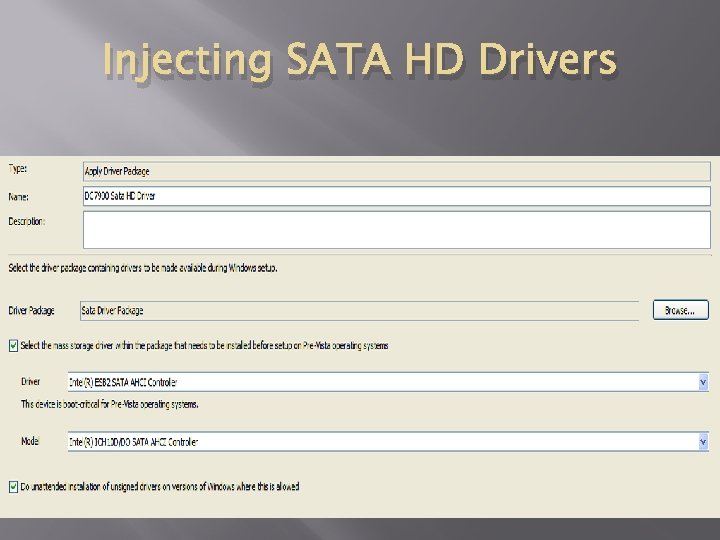Screen dimensions: 720x540
Task: Click the 'Driver' label beside the ESB2 dropdown
Action: pos(30,382)
